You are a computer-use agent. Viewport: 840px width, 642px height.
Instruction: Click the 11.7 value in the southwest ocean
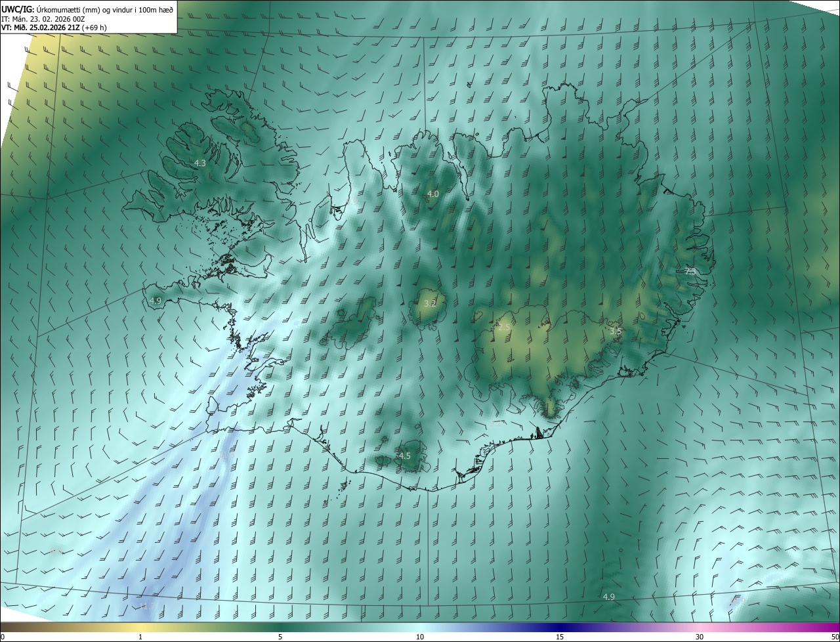pos(146,605)
